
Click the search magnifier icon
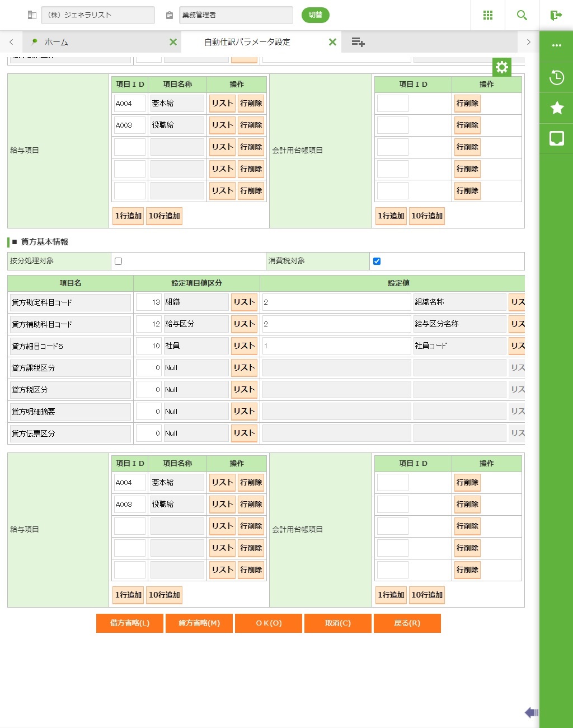pos(522,15)
